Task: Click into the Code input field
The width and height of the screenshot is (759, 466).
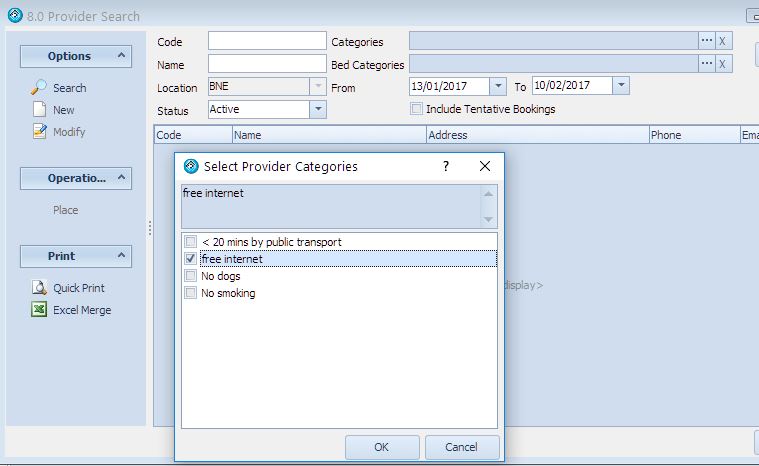Action: (267, 41)
